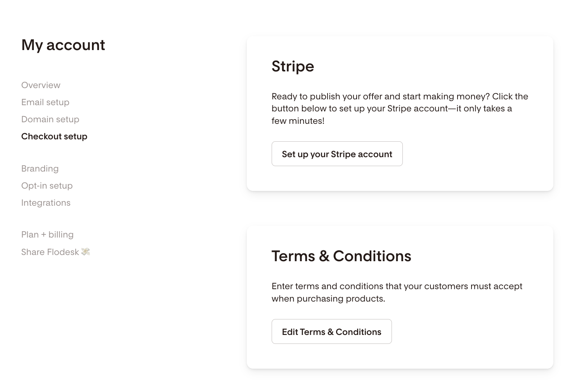Click the empty gap between the two cards
This screenshot has width=565, height=392.
point(400,208)
